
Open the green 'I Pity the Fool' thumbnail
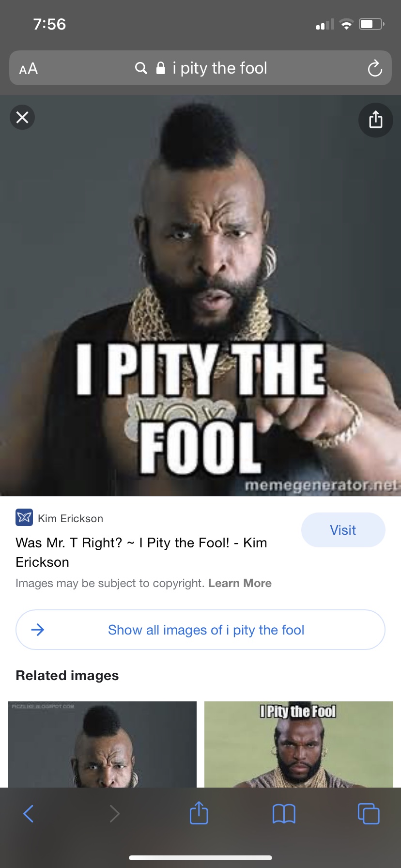pyautogui.click(x=299, y=744)
